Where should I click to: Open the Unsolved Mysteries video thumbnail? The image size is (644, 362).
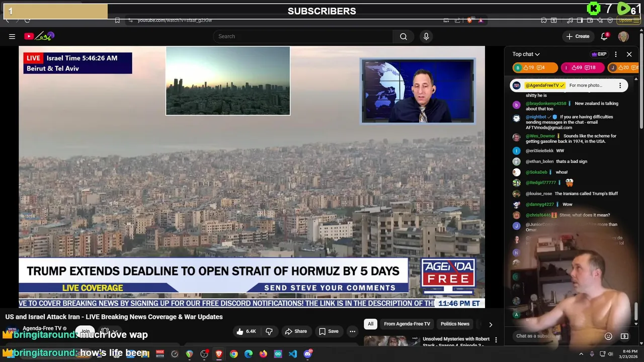tap(392, 341)
